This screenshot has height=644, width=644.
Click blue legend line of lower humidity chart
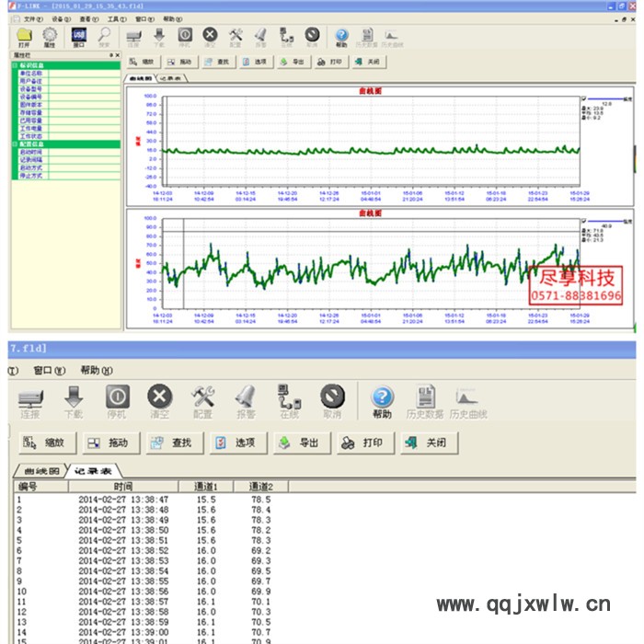605,222
